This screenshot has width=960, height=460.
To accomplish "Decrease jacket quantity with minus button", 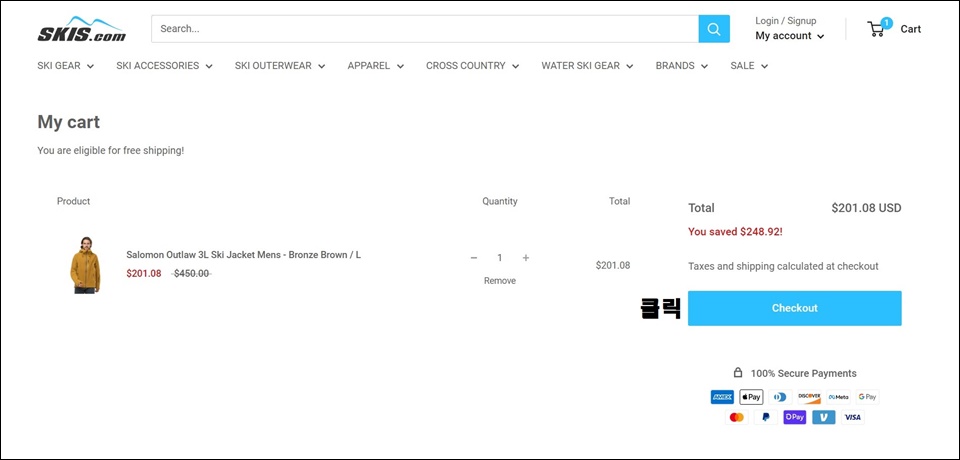I will click(x=473, y=258).
